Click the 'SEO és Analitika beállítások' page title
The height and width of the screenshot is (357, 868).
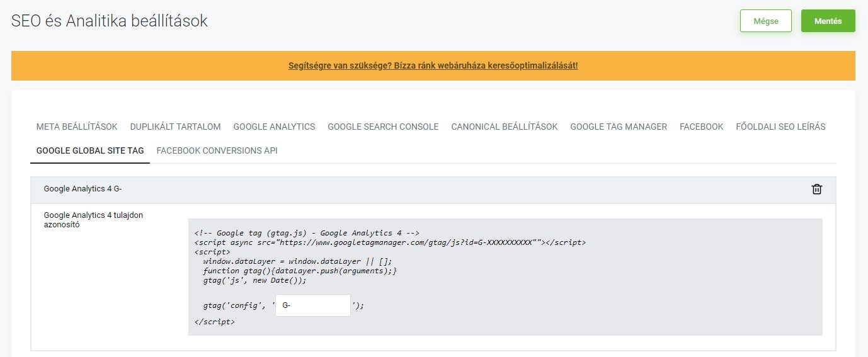[x=110, y=21]
